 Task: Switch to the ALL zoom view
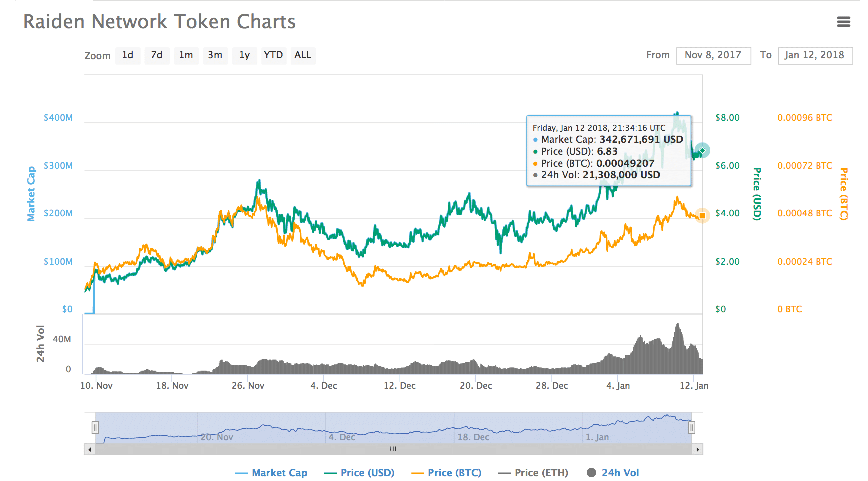click(x=303, y=55)
